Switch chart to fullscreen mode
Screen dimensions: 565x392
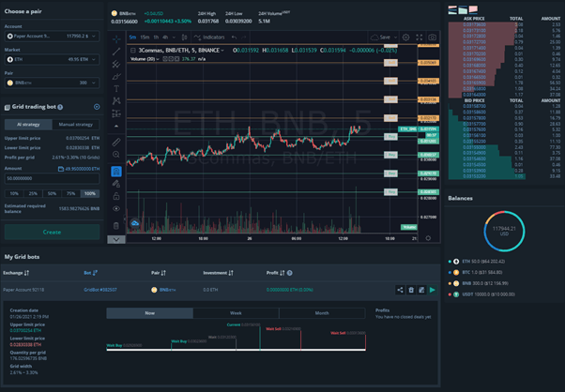(420, 38)
